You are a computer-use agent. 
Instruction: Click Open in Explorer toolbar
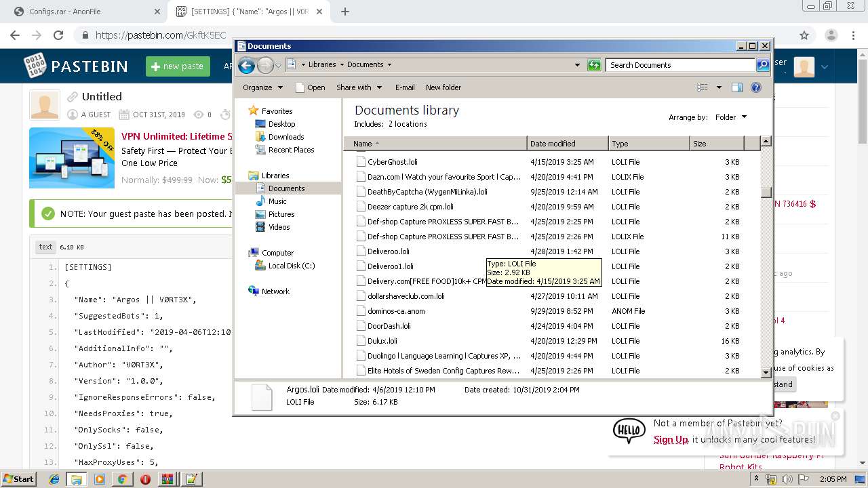click(x=311, y=87)
